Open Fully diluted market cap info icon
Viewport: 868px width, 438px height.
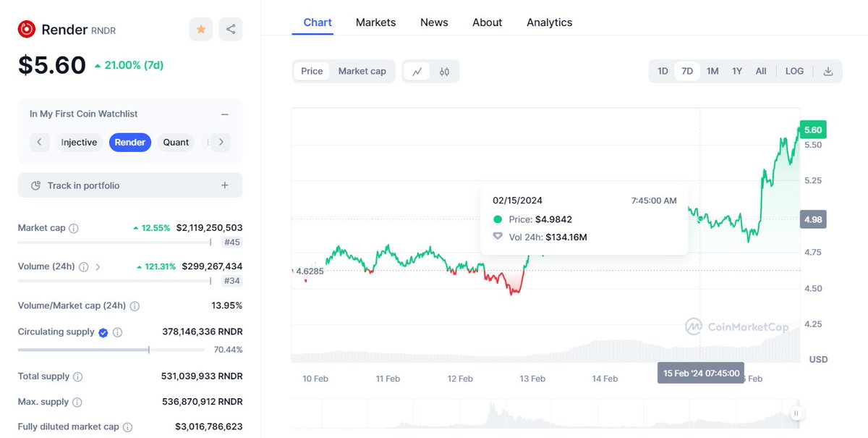tap(127, 427)
